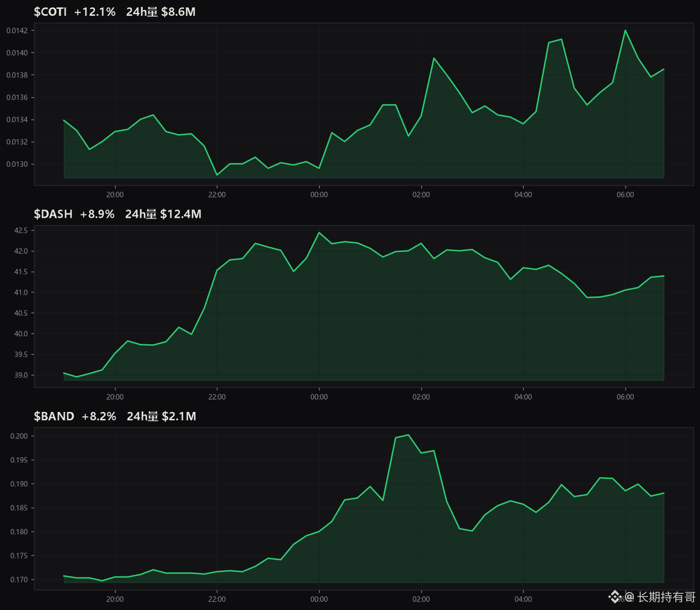
Task: Click the +12.1% change value
Action: [x=95, y=12]
